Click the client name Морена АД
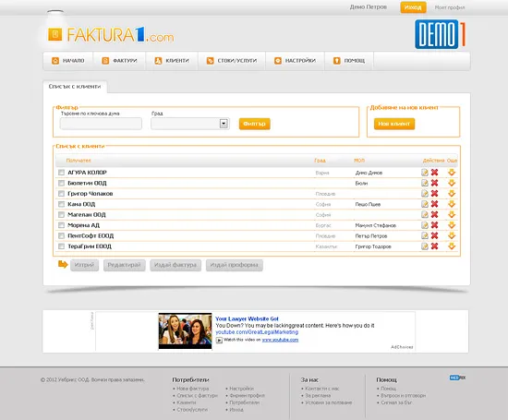The height and width of the screenshot is (420, 508). click(x=83, y=225)
